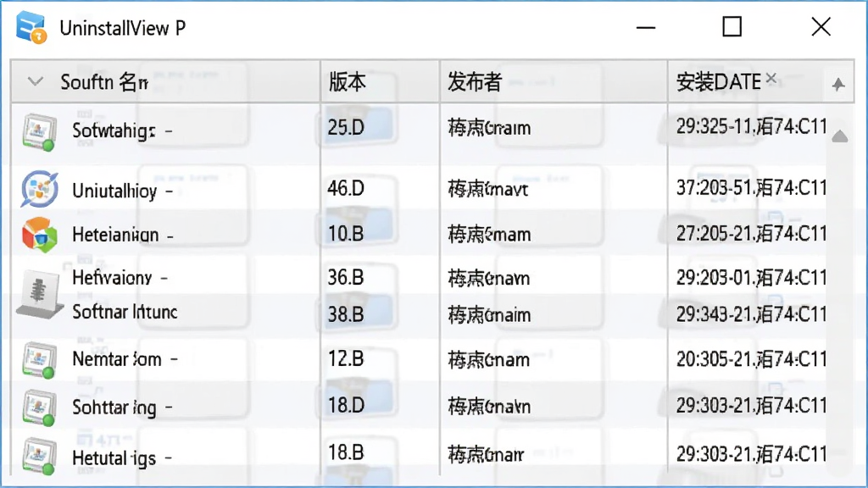Select the Hetutal igs row icon

pyautogui.click(x=39, y=456)
